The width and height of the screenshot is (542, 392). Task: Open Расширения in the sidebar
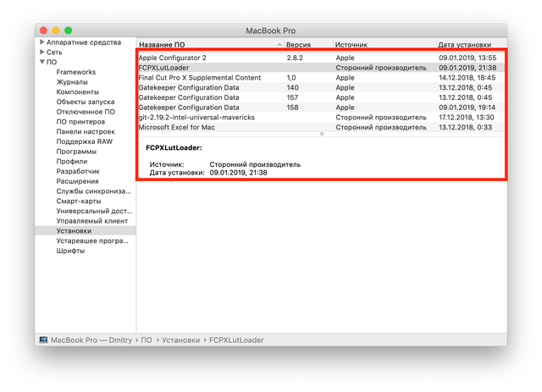tap(77, 181)
